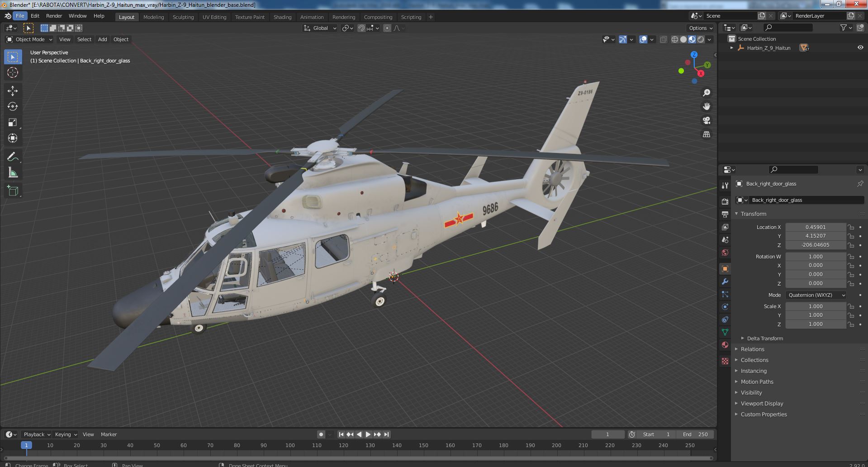
Task: Open the Output properties tab
Action: (725, 214)
